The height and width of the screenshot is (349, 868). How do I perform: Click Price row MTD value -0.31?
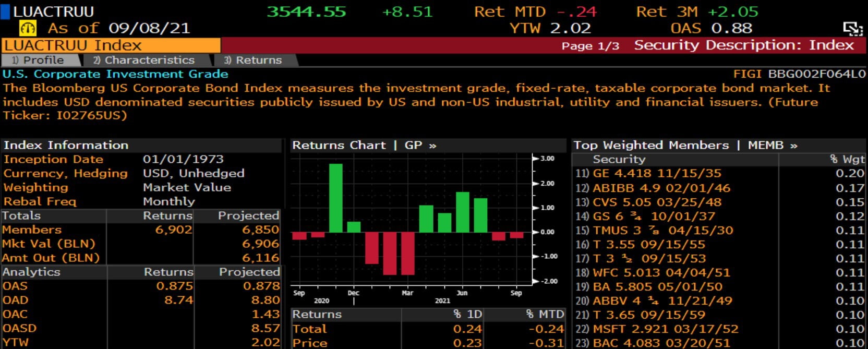(x=547, y=343)
